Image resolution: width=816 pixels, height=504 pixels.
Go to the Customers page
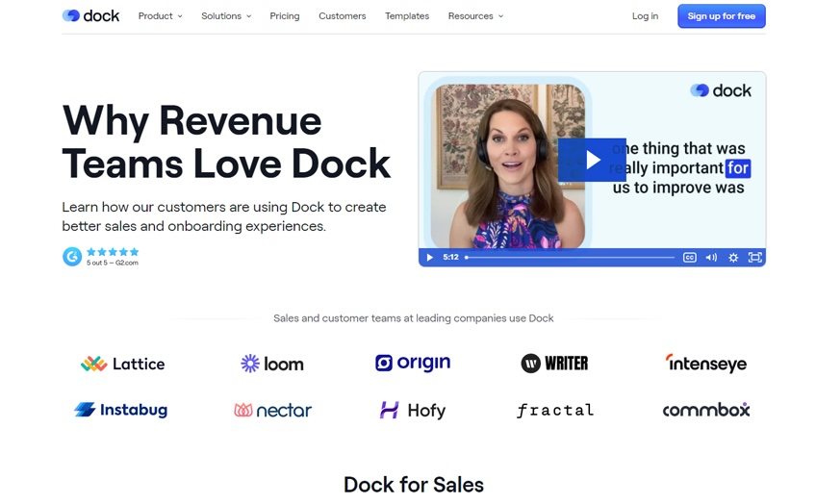point(343,16)
